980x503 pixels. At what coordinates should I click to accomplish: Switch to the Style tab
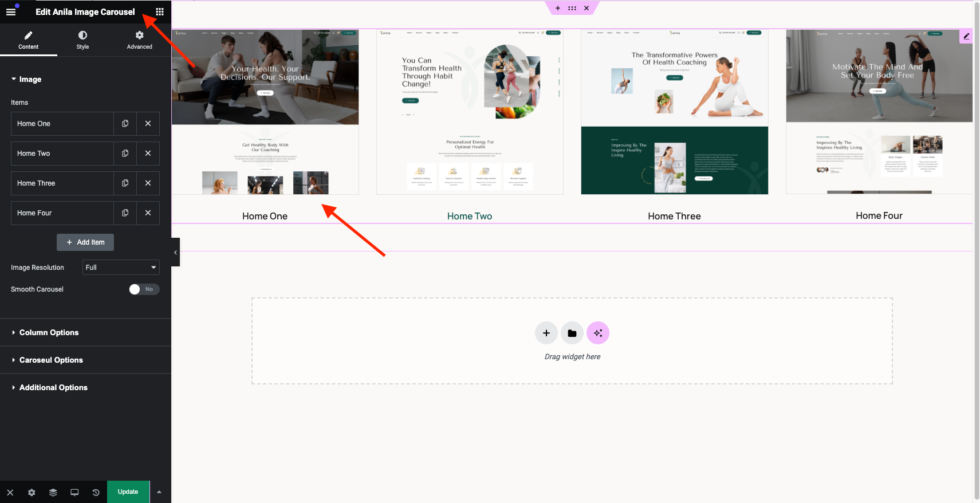click(x=82, y=40)
